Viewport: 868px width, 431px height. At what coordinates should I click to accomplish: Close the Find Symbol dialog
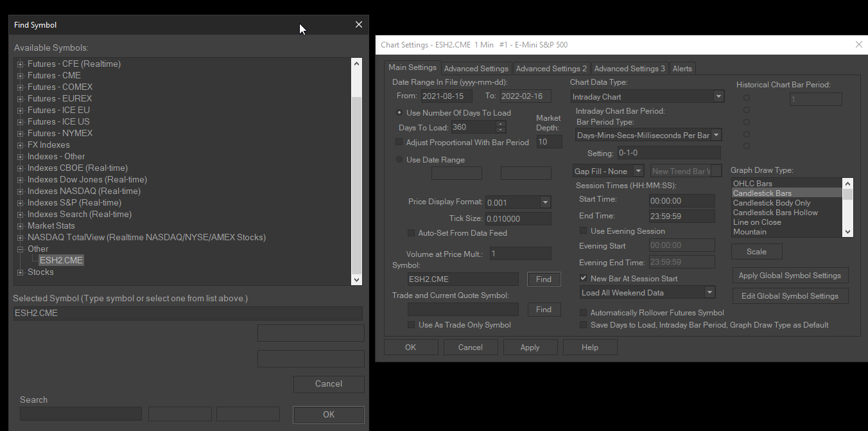coord(359,24)
